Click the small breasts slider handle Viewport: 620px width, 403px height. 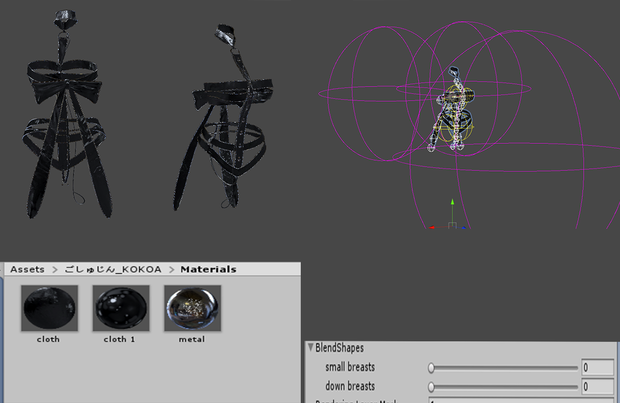(x=431, y=368)
